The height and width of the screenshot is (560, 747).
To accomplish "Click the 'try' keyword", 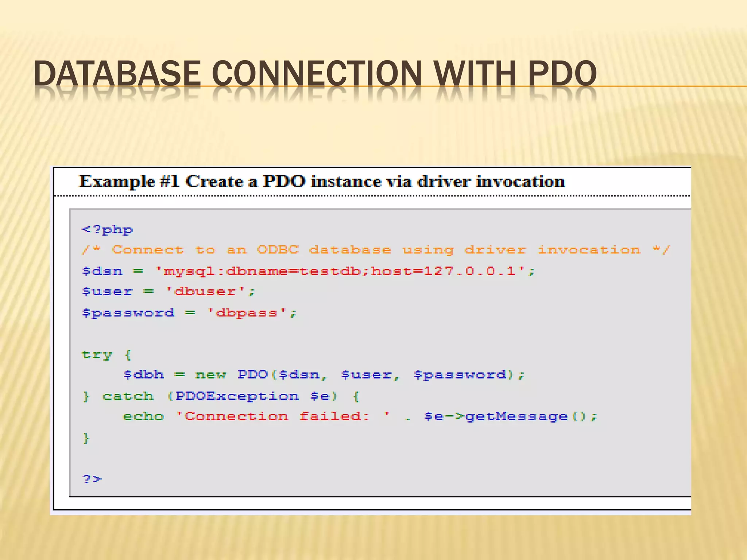I will 97,354.
